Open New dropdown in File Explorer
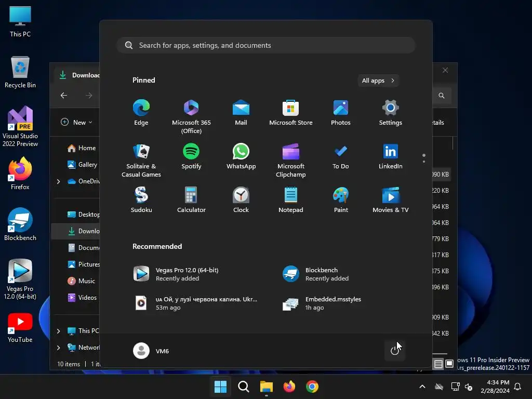Screen dimensions: 532x399 coord(76,122)
